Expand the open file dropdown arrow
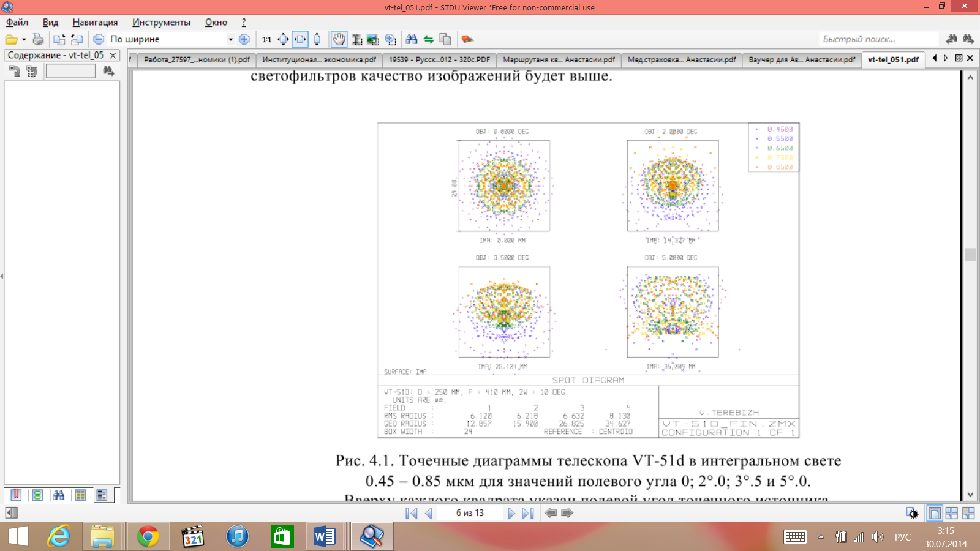 [x=24, y=39]
